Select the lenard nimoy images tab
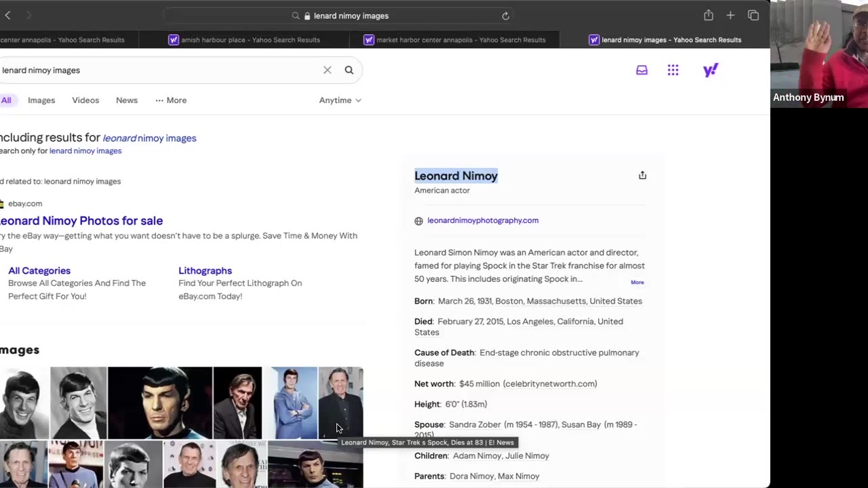This screenshot has width=868, height=488. [665, 40]
